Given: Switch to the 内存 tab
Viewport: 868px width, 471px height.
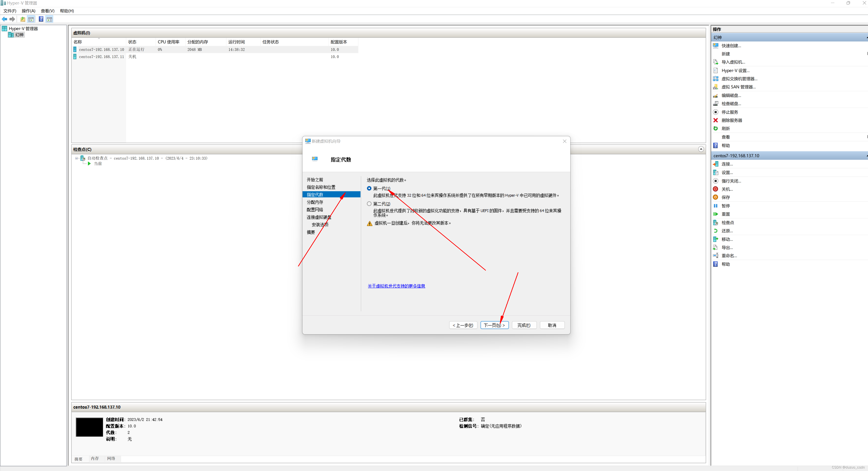Looking at the screenshot, I should (95, 459).
